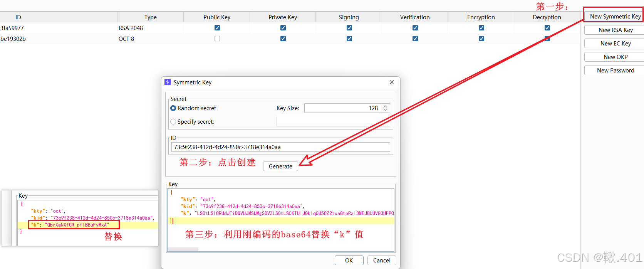Toggle Decryption checkbox for 3fa59977
The width and height of the screenshot is (644, 269).
547,28
